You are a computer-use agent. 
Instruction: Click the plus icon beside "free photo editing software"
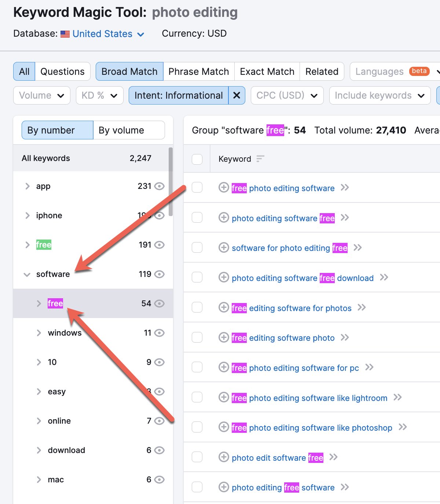click(224, 188)
